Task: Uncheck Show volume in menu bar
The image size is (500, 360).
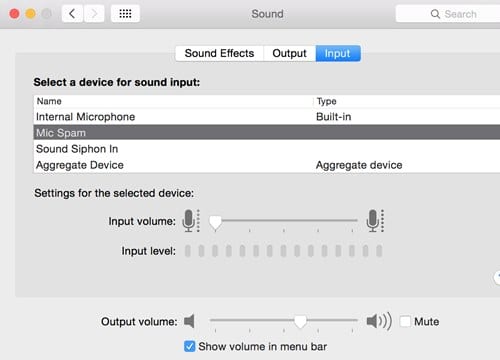Action: click(189, 346)
